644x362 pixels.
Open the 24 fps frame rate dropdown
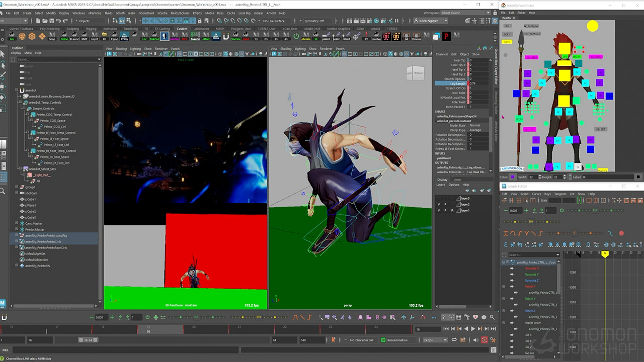tap(435, 340)
